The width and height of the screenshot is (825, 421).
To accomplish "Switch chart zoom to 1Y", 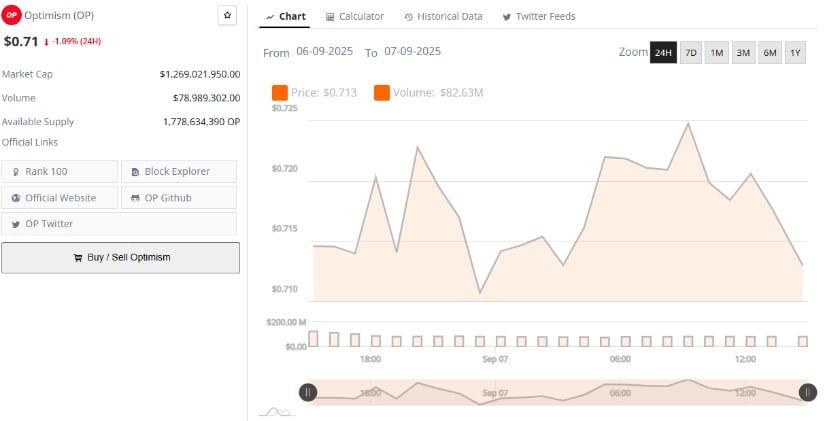I will [795, 53].
